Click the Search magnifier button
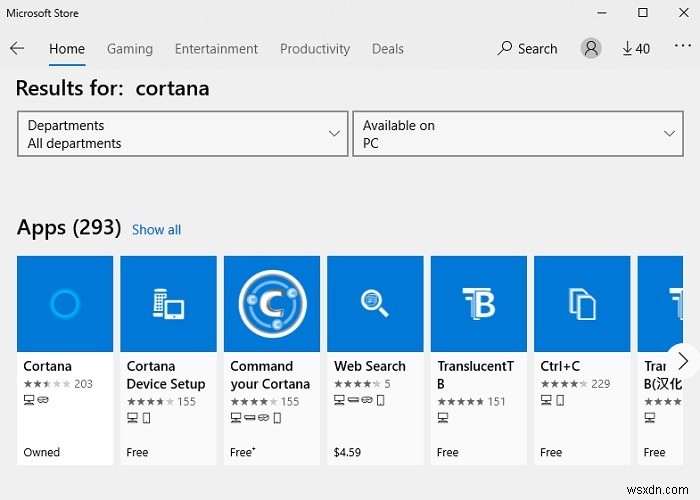 [528, 48]
